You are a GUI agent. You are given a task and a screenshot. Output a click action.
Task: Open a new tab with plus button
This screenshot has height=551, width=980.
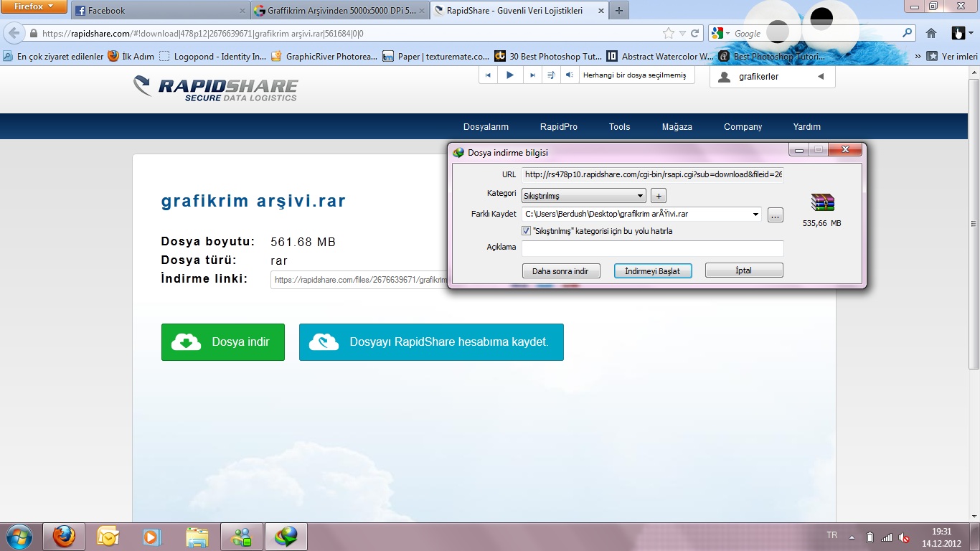coord(618,11)
